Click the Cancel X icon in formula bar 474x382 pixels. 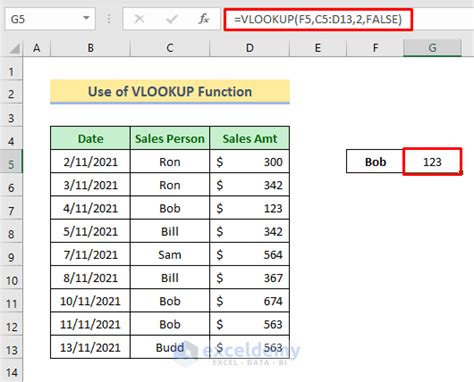pos(139,19)
